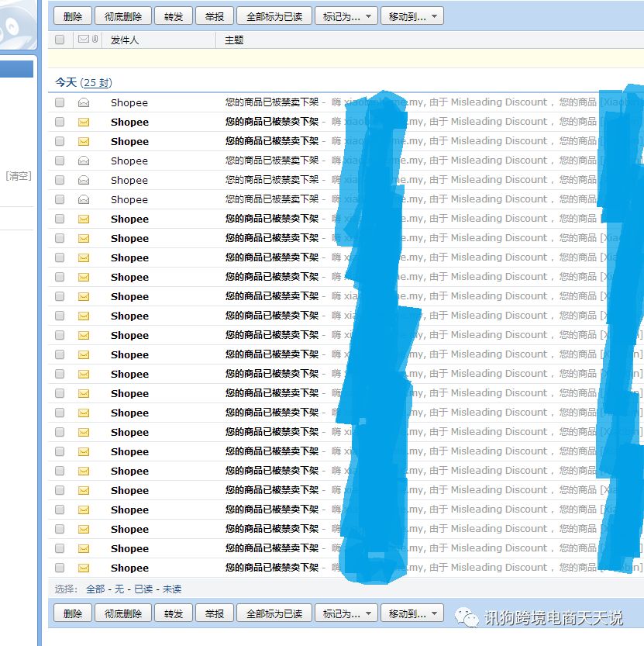Deselect emails with the 无 link

point(119,589)
